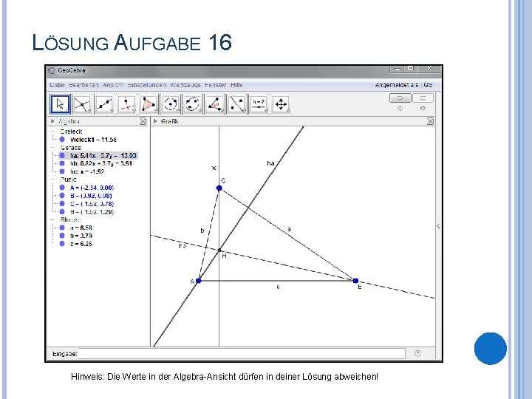Select point B in the graphics view
532x399 pixels.
(x=355, y=281)
